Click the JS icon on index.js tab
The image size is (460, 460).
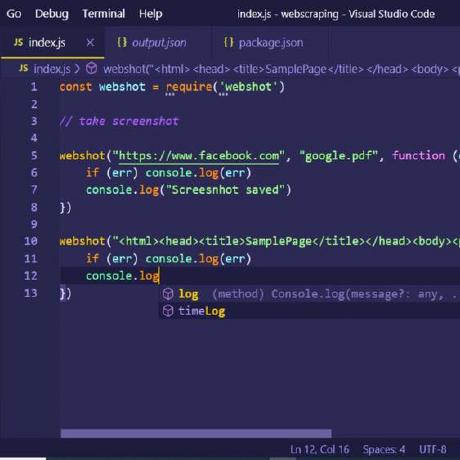[x=19, y=42]
